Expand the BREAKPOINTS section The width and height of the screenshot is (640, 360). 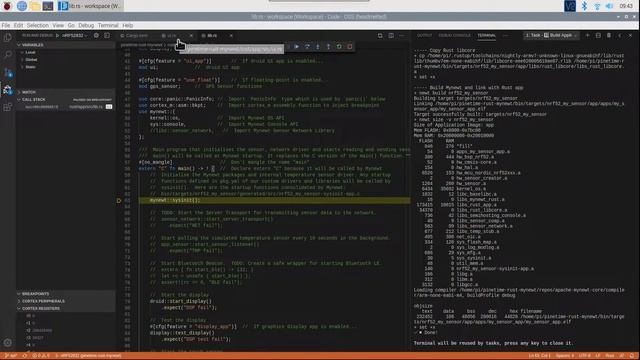(x=65, y=294)
